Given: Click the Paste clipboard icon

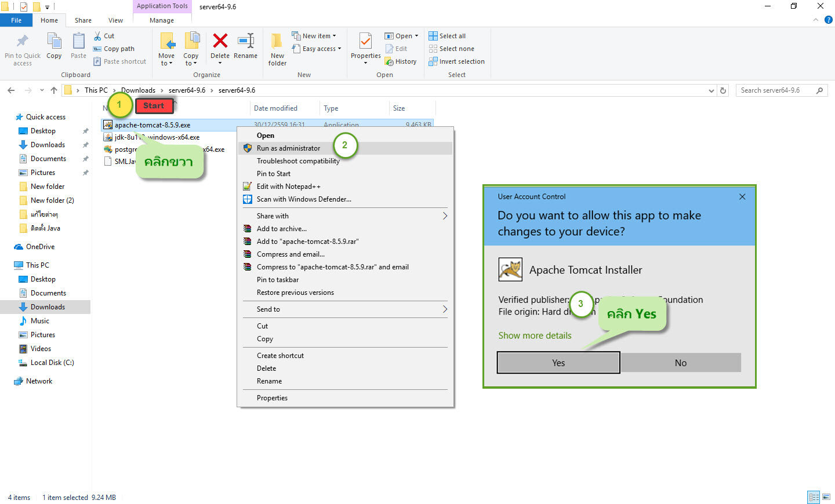Looking at the screenshot, I should point(78,42).
